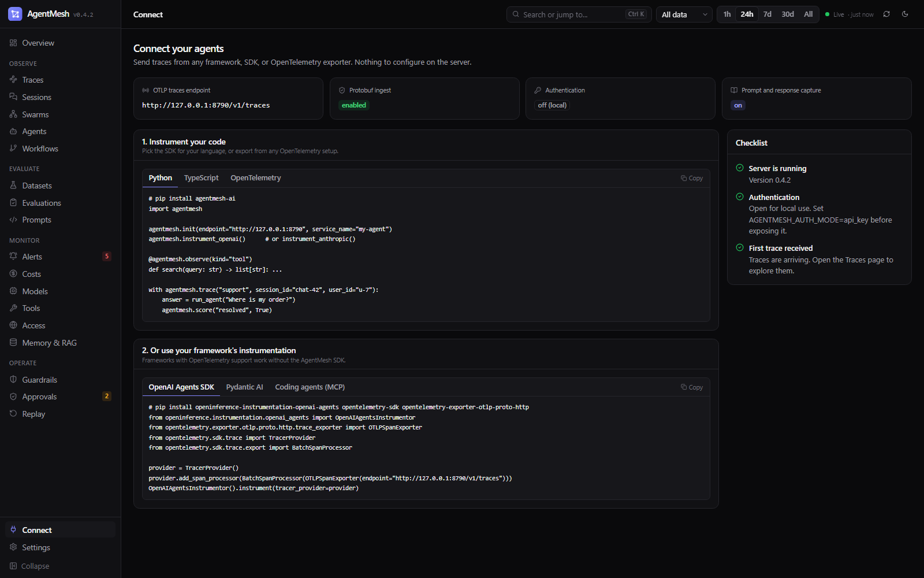The width and height of the screenshot is (924, 578).
Task: Copy the OpenAI Agents SDK snippet
Action: pyautogui.click(x=692, y=387)
